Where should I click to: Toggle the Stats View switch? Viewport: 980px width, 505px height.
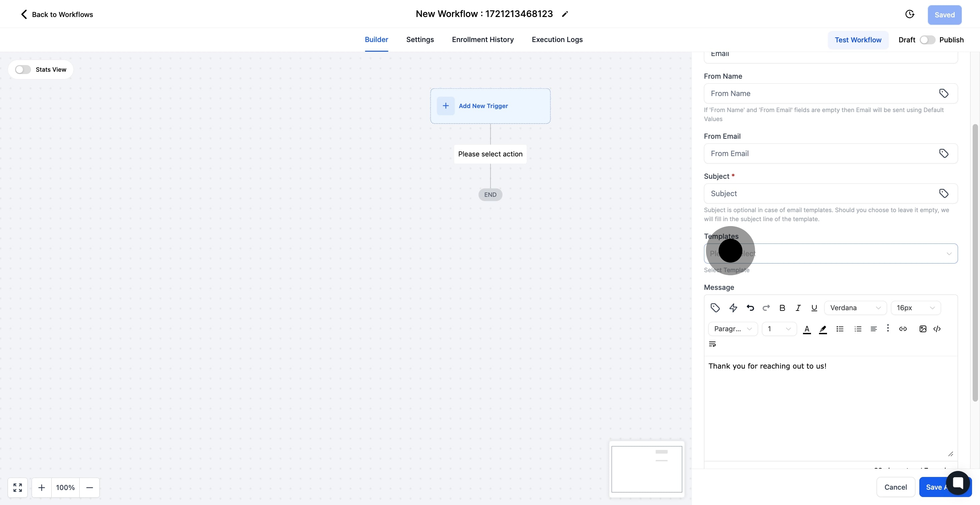(23, 70)
